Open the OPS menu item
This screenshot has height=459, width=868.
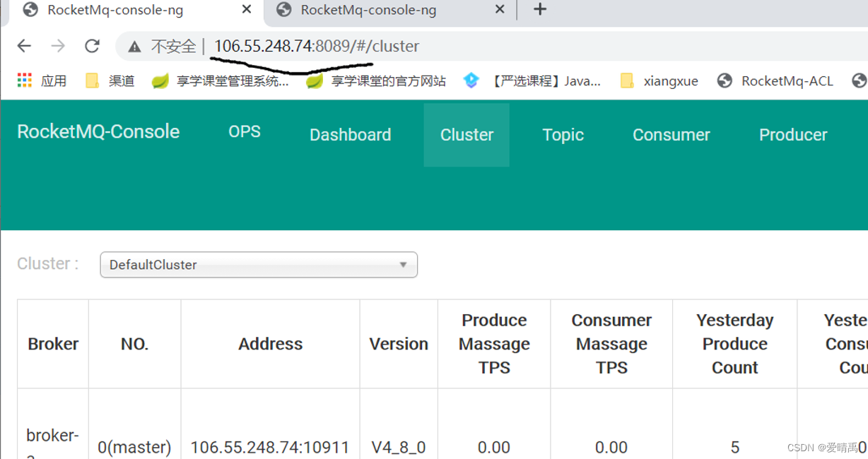pyautogui.click(x=245, y=131)
